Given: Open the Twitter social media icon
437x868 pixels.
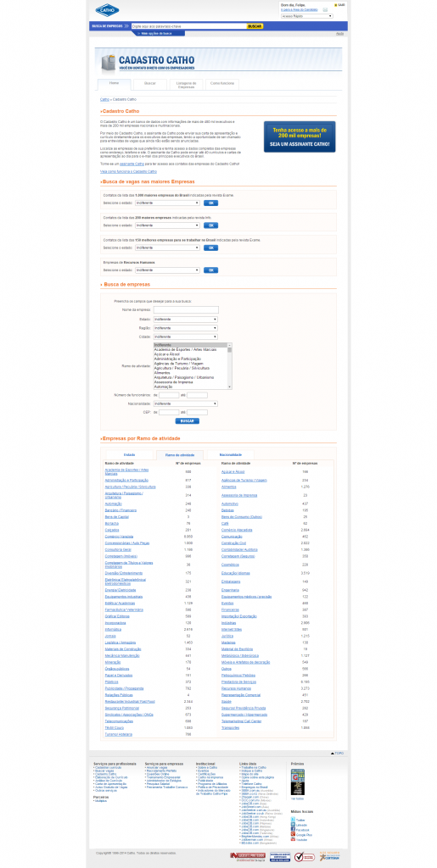Looking at the screenshot, I should point(294,820).
